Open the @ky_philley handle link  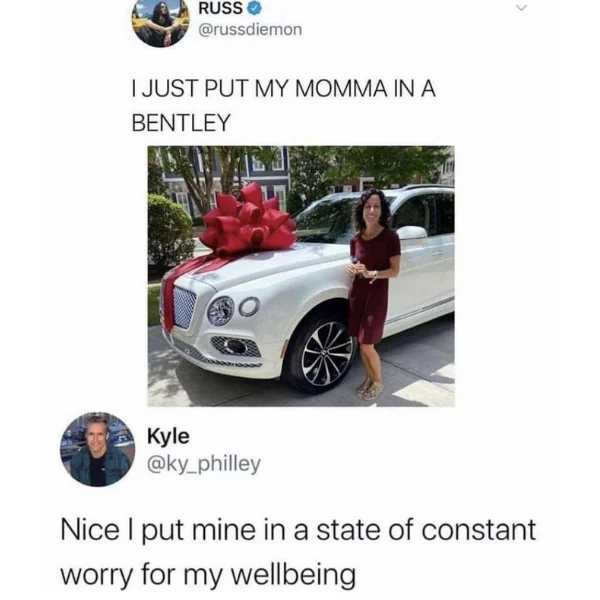204,464
